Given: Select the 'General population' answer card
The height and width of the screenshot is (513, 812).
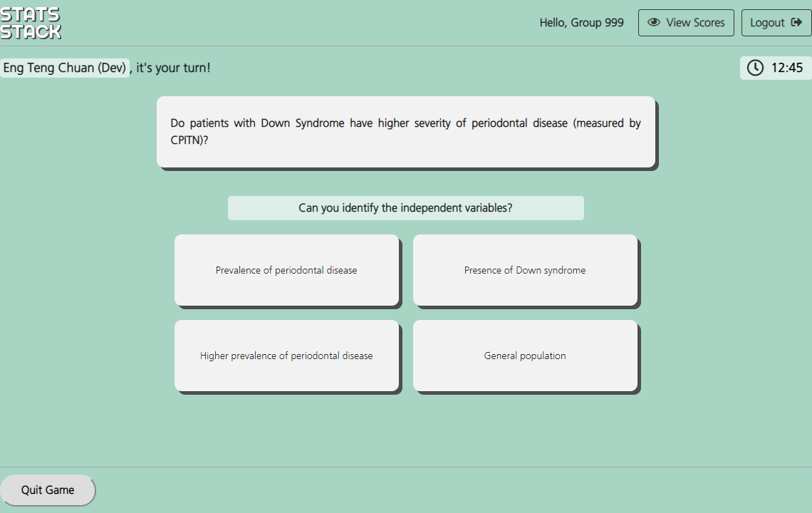Looking at the screenshot, I should pos(525,356).
